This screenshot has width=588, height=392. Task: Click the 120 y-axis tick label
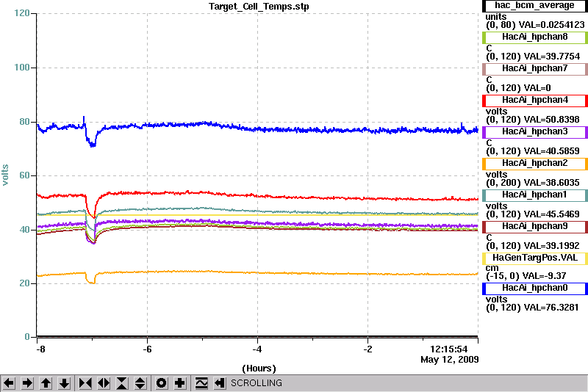tap(22, 13)
